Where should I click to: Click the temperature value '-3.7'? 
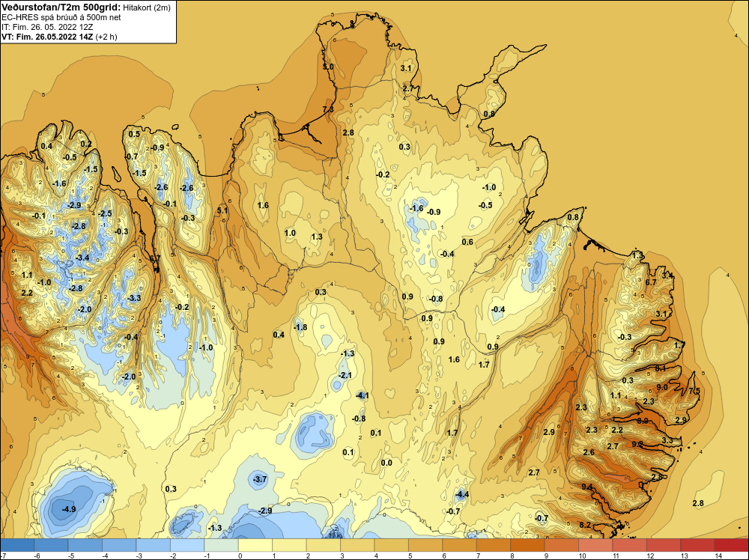(260, 479)
